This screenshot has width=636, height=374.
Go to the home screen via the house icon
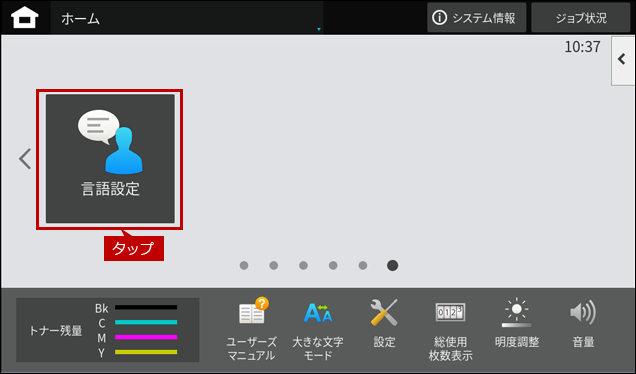tap(25, 18)
